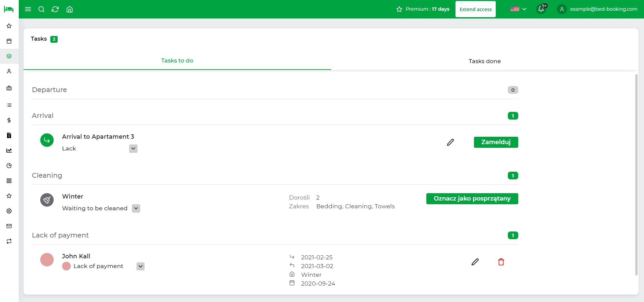
Task: Click the bed logo icon
Action: (x=9, y=9)
